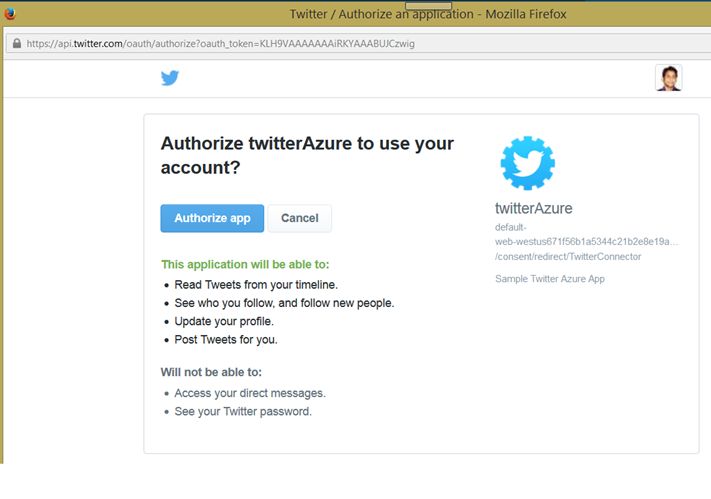The image size is (711, 499).
Task: Select 'Access your direct messages.' line
Action: click(x=250, y=393)
